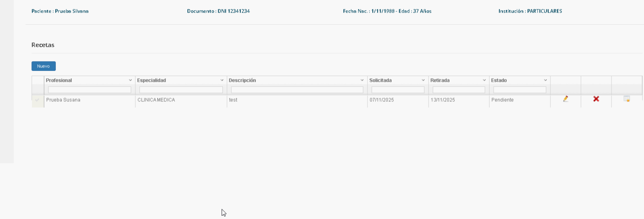Focus the Retirada filter input box

click(459, 90)
